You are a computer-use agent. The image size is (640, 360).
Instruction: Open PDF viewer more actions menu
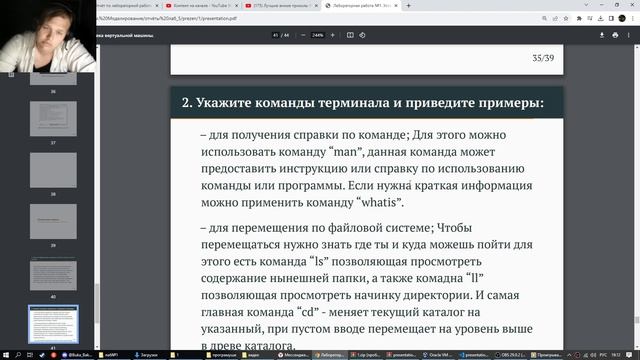tap(629, 36)
